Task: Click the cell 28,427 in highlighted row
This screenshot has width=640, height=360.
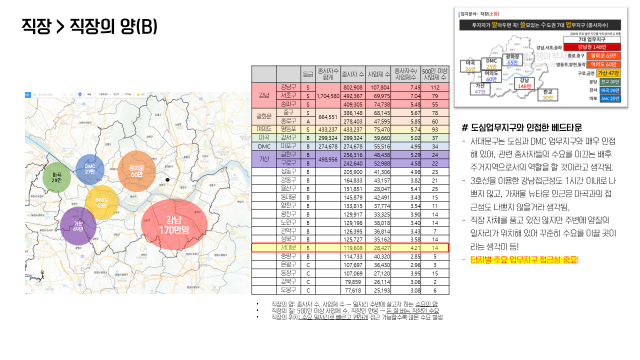Action: click(378, 247)
